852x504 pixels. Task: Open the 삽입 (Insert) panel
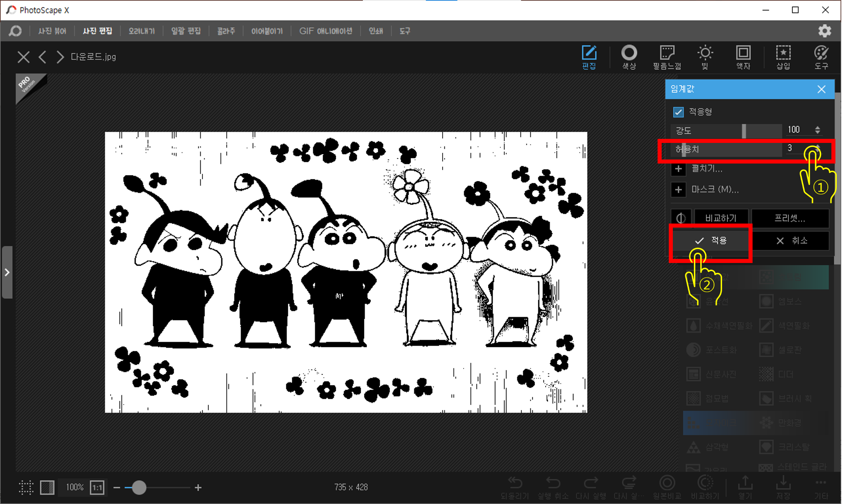tap(783, 57)
